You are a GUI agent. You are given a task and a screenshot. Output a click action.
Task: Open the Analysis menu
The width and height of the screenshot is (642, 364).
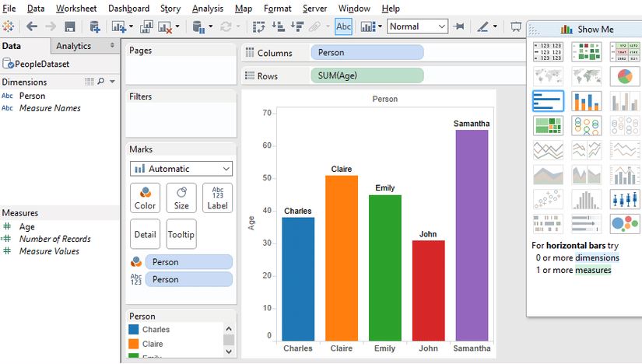coord(208,9)
